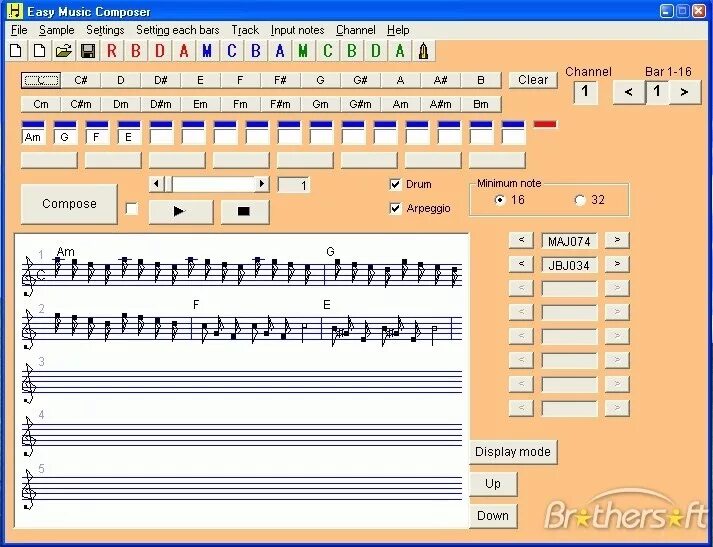Open the Channel menu

coord(356,30)
